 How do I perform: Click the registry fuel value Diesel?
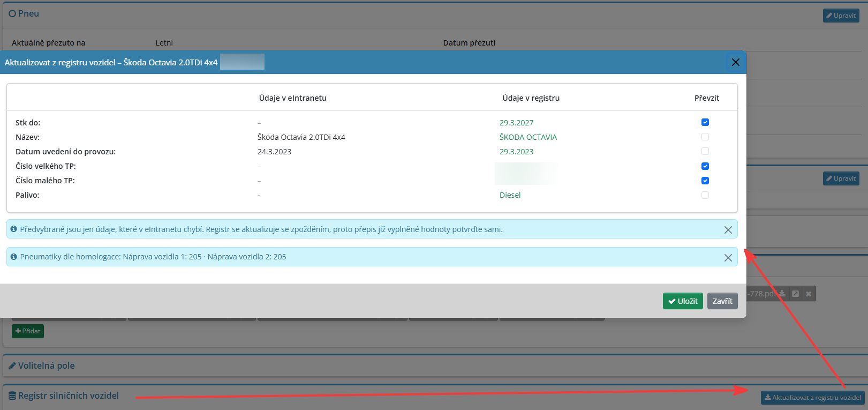[510, 195]
